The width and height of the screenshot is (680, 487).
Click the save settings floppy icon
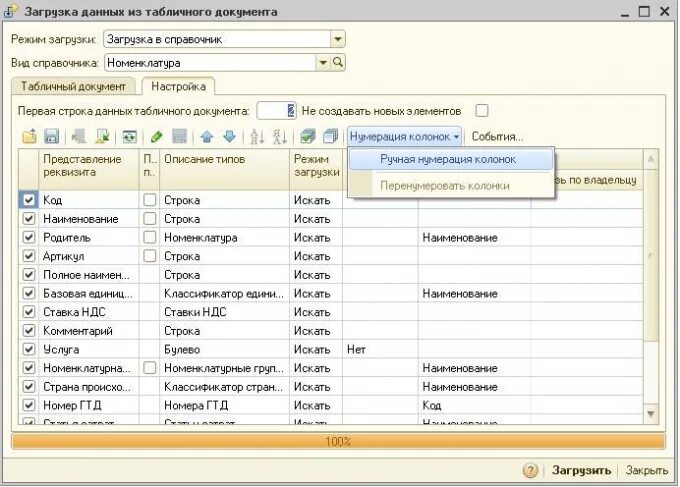[x=52, y=137]
